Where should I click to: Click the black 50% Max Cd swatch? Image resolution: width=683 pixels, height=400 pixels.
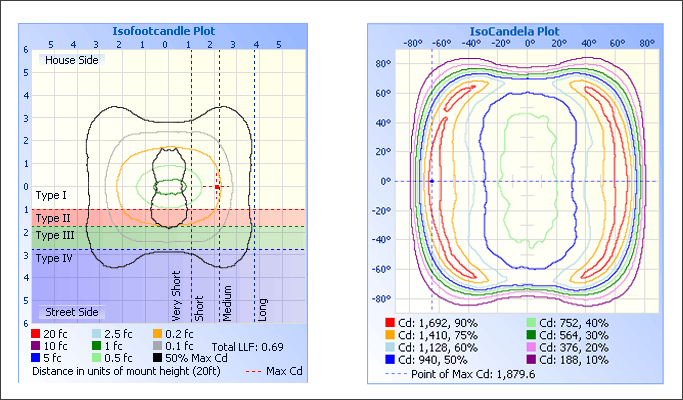tap(158, 358)
